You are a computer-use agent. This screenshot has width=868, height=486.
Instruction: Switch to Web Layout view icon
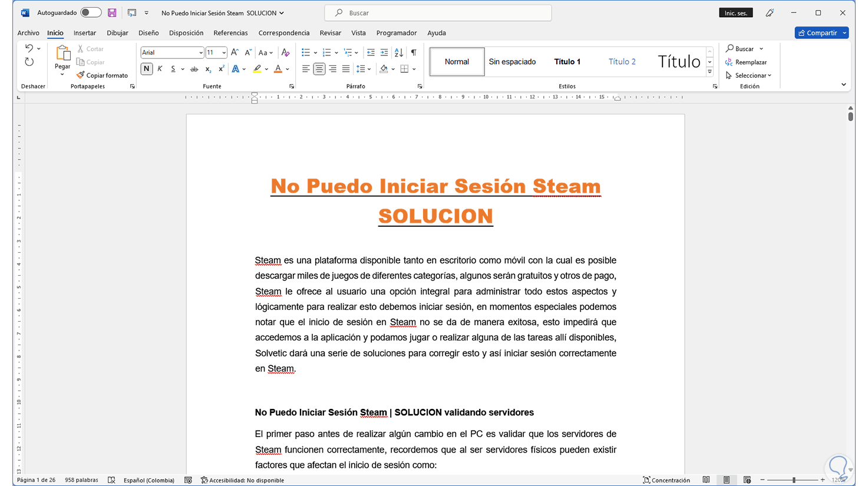click(x=747, y=480)
